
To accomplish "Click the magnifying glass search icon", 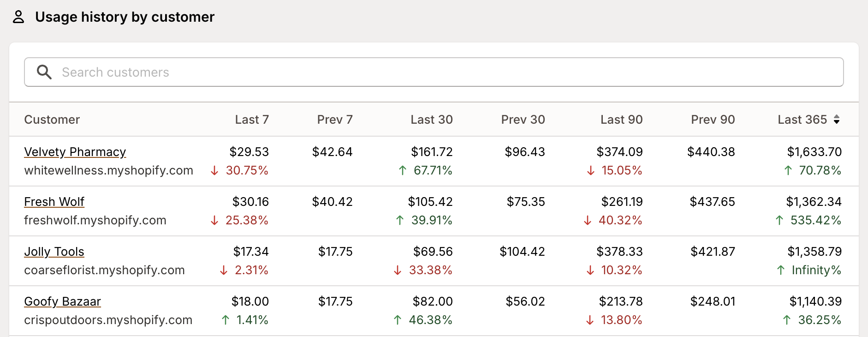I will 44,72.
